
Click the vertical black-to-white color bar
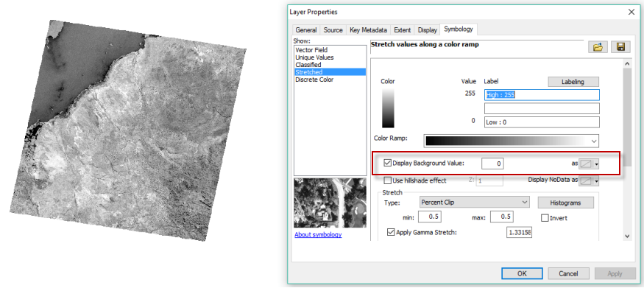388,108
